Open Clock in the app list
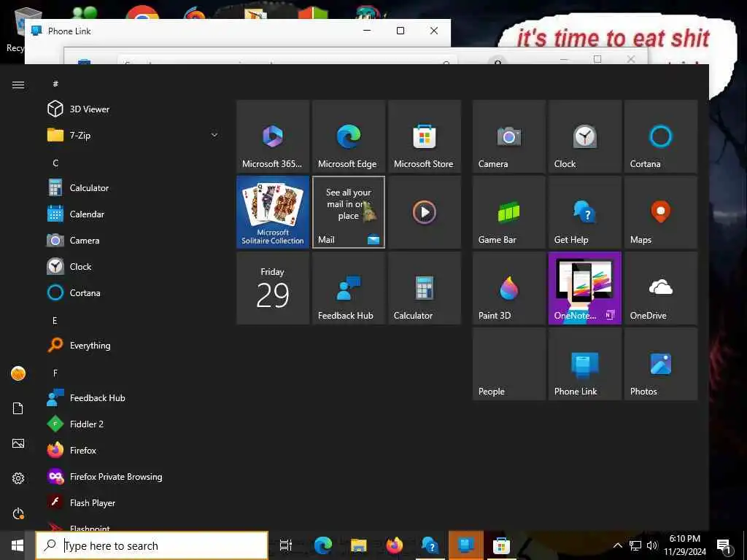Image resolution: width=747 pixels, height=560 pixels. 133,267
